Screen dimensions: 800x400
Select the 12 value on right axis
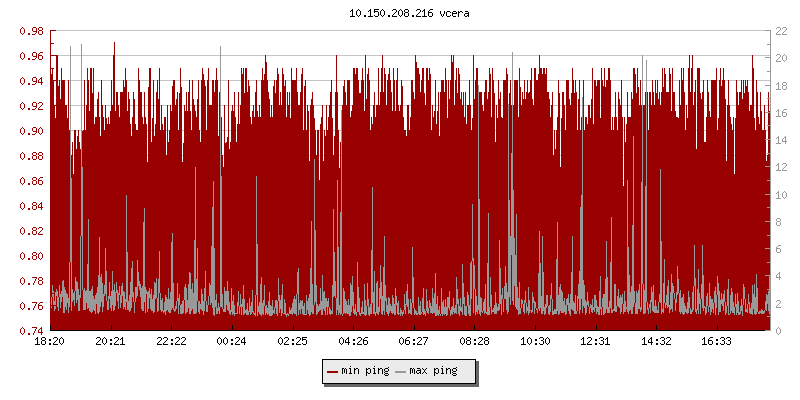pyautogui.click(x=780, y=167)
